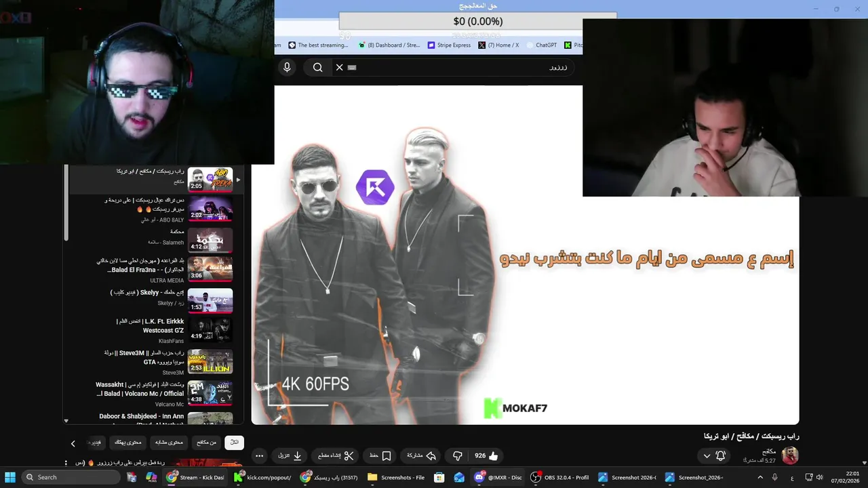Click the chip row scroll-left arrow

73,443
